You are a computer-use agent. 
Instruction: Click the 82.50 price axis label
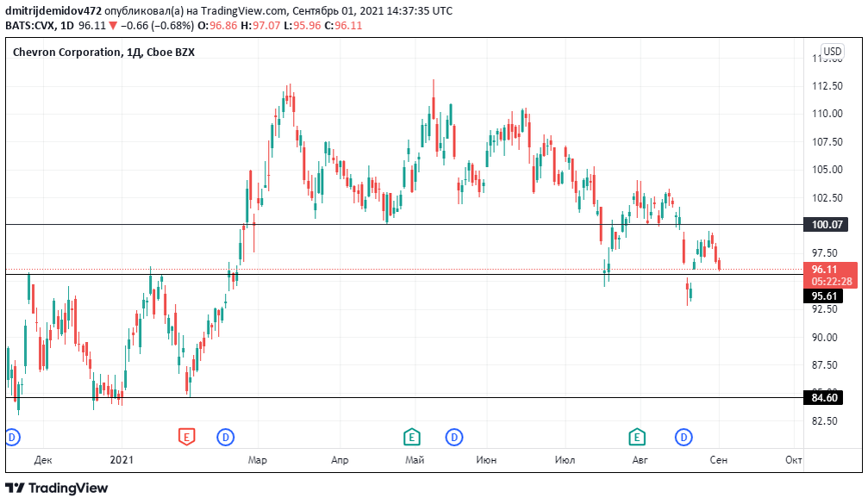tap(824, 420)
